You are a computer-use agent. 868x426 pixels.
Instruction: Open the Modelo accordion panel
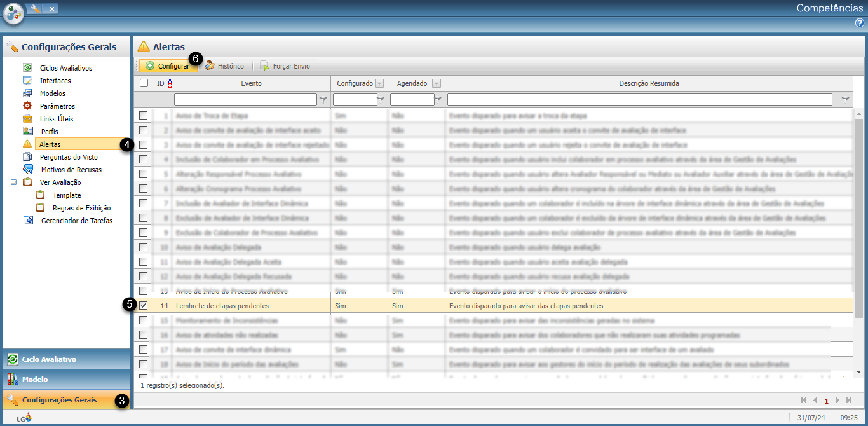pos(67,380)
